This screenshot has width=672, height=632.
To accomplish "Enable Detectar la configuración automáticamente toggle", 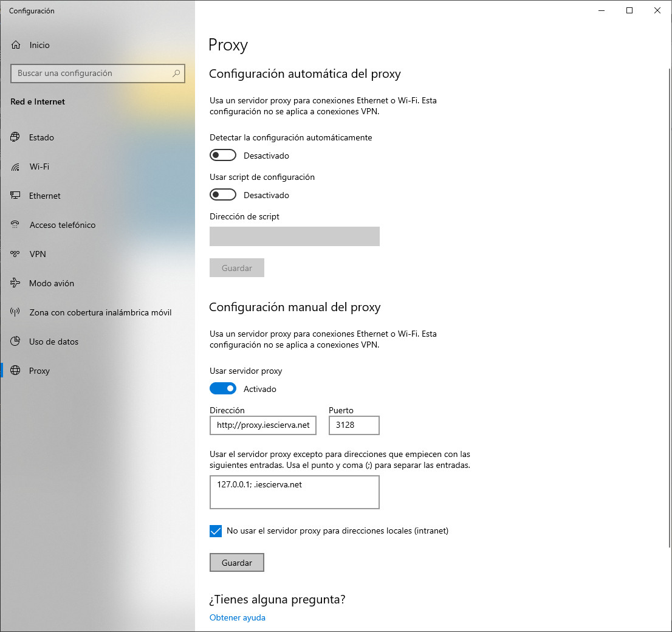I will 222,156.
